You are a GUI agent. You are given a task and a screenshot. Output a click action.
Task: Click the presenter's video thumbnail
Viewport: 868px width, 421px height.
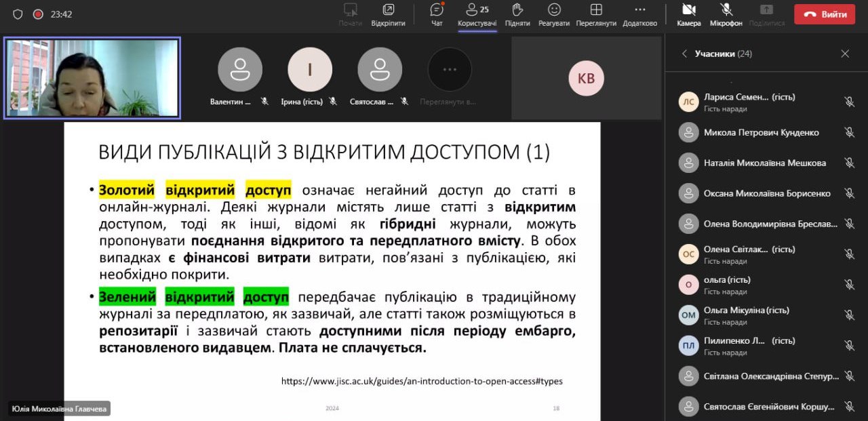click(x=92, y=78)
